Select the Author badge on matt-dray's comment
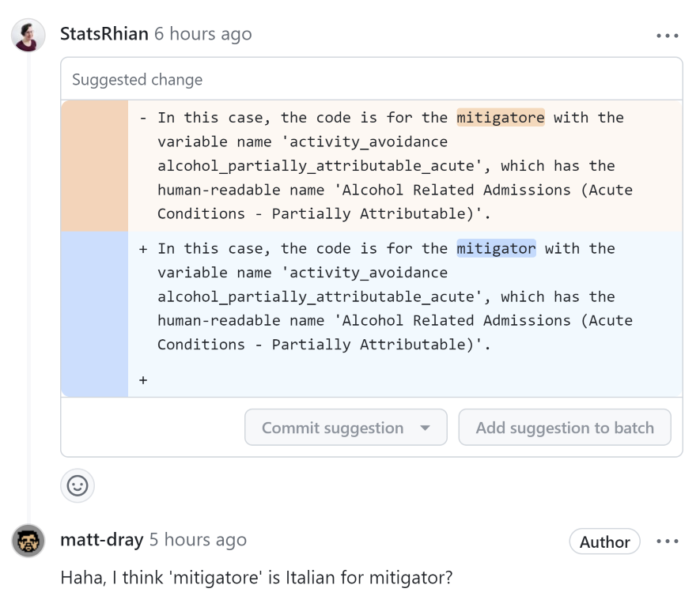Screen dimensions: 700x615 click(604, 541)
